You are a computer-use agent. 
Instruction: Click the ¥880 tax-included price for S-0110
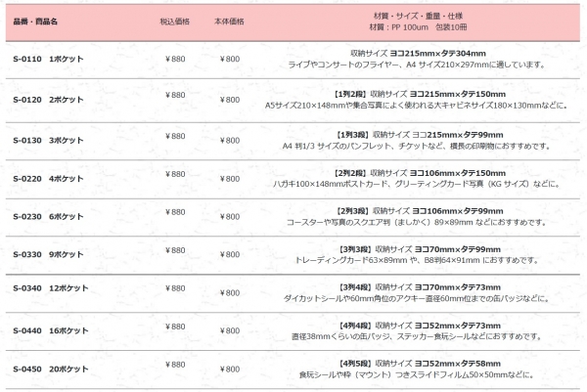click(174, 59)
